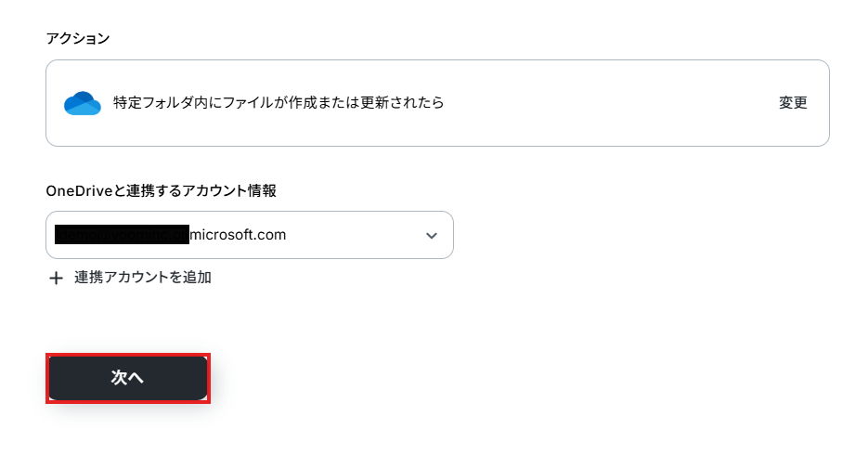Open the microsoft.com account selector
This screenshot has height=455, width=868.
pos(250,235)
